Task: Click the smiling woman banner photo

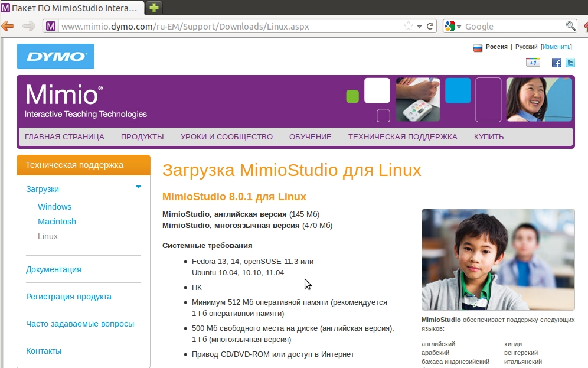Action: 539,99
